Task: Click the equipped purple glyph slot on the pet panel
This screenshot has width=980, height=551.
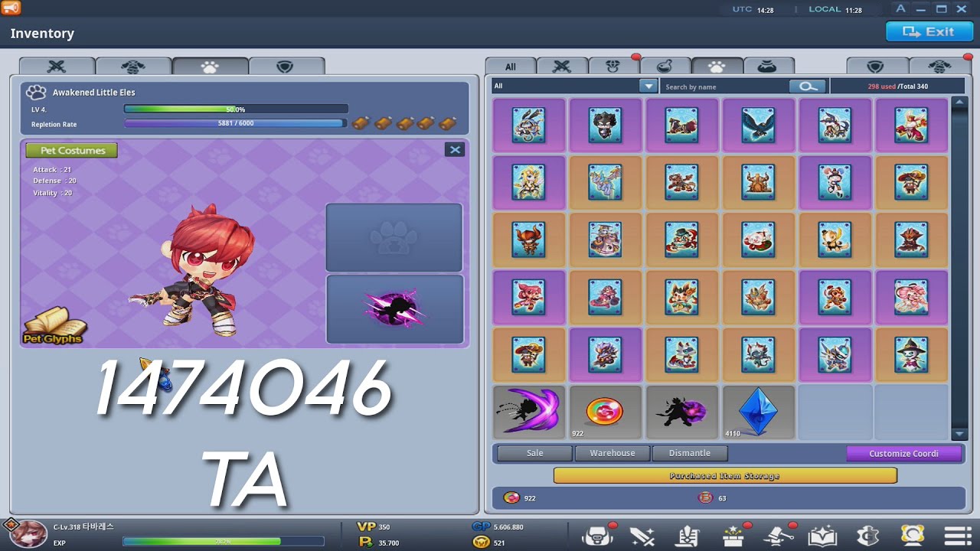Action: pyautogui.click(x=394, y=309)
